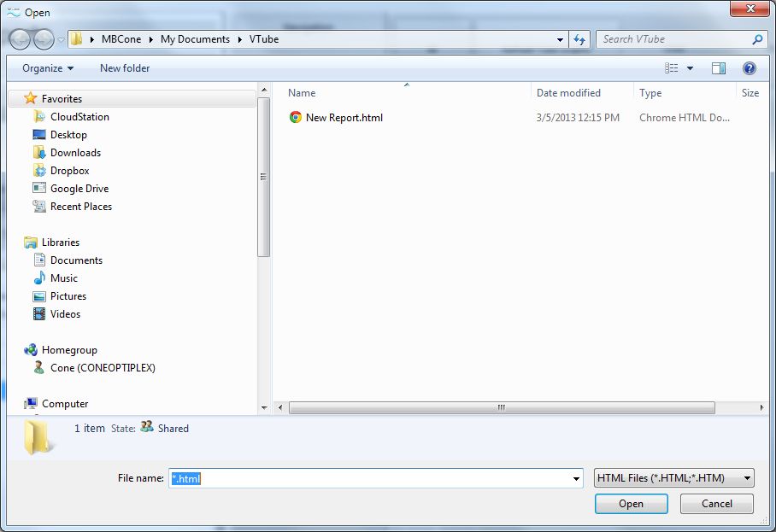Click the Back navigation arrow button
This screenshot has width=776, height=532.
[21, 39]
